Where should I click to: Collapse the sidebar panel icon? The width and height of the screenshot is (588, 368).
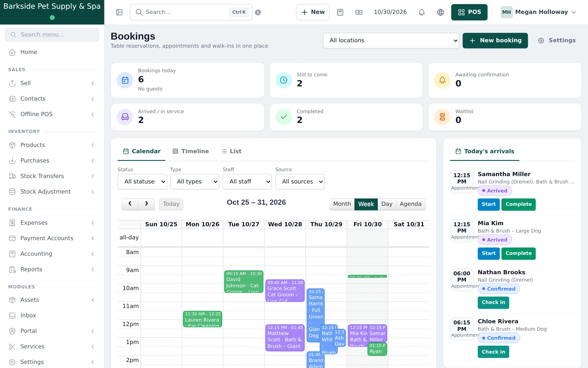point(119,12)
